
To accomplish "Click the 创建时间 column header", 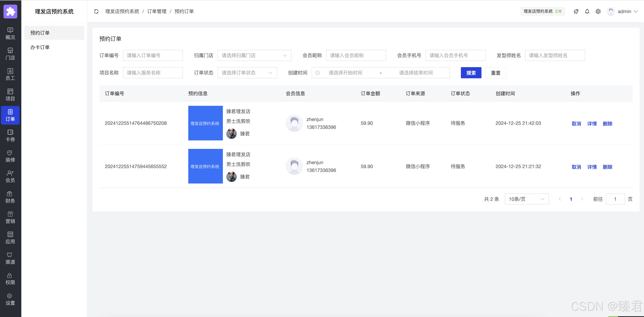I will click(505, 93).
